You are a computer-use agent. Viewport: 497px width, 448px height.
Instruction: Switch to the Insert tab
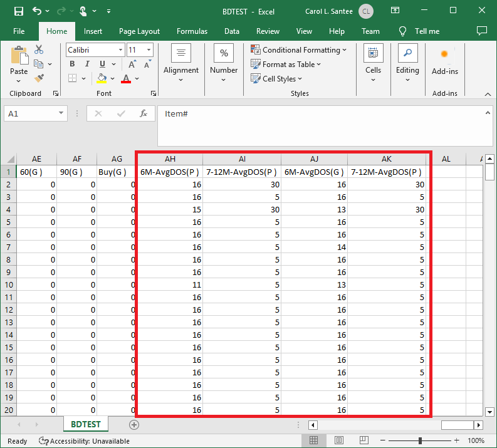tap(93, 31)
